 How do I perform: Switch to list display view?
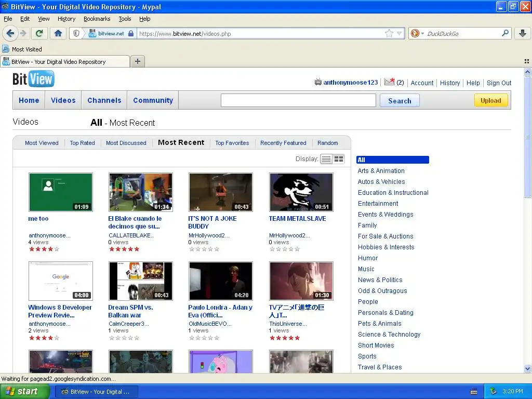point(326,159)
